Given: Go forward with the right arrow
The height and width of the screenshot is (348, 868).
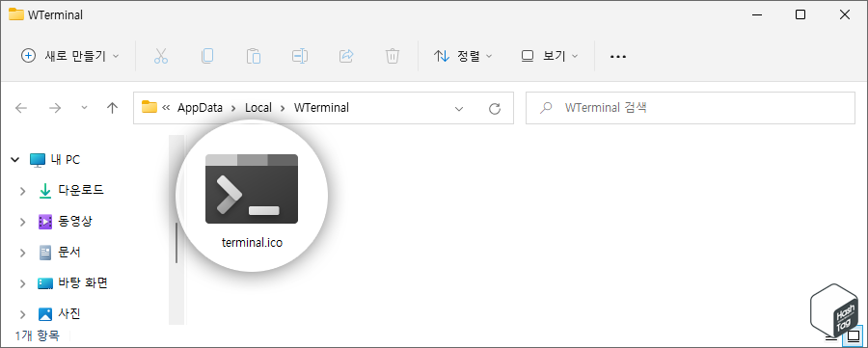Looking at the screenshot, I should (55, 108).
